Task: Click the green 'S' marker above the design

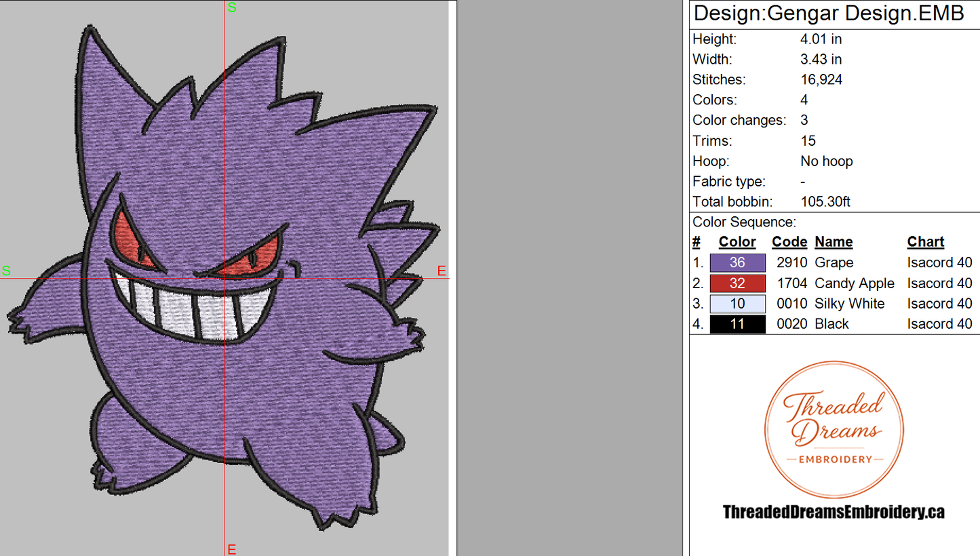Action: coord(232,8)
